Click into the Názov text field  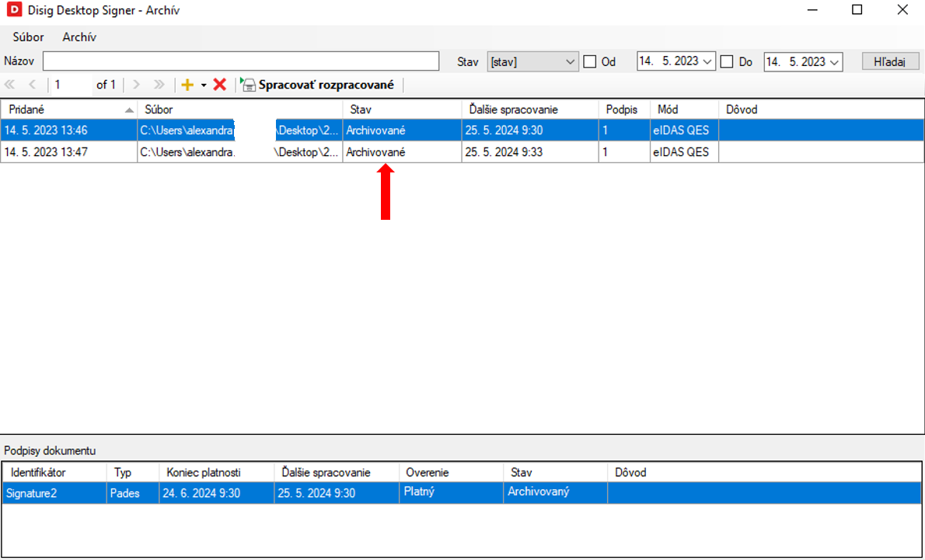[x=241, y=61]
